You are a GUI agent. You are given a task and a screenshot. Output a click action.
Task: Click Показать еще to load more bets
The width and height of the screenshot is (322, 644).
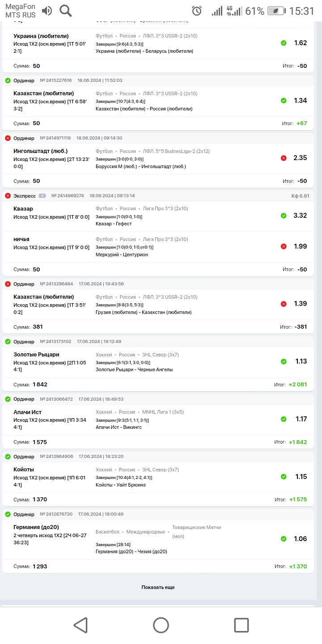tap(158, 587)
